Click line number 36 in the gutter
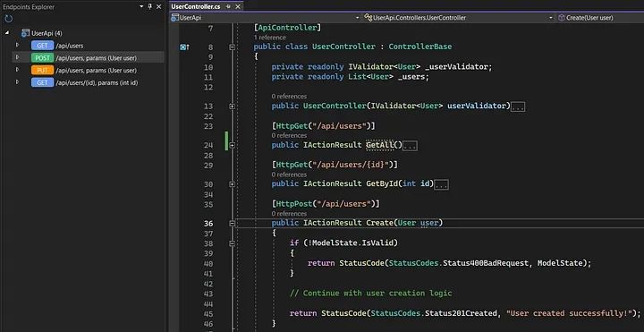The image size is (644, 332). 208,224
